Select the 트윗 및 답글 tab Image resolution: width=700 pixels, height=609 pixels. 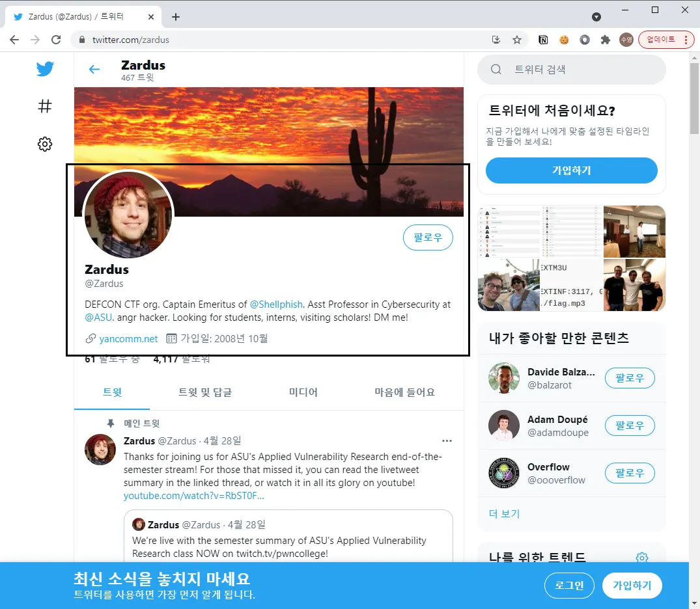205,392
